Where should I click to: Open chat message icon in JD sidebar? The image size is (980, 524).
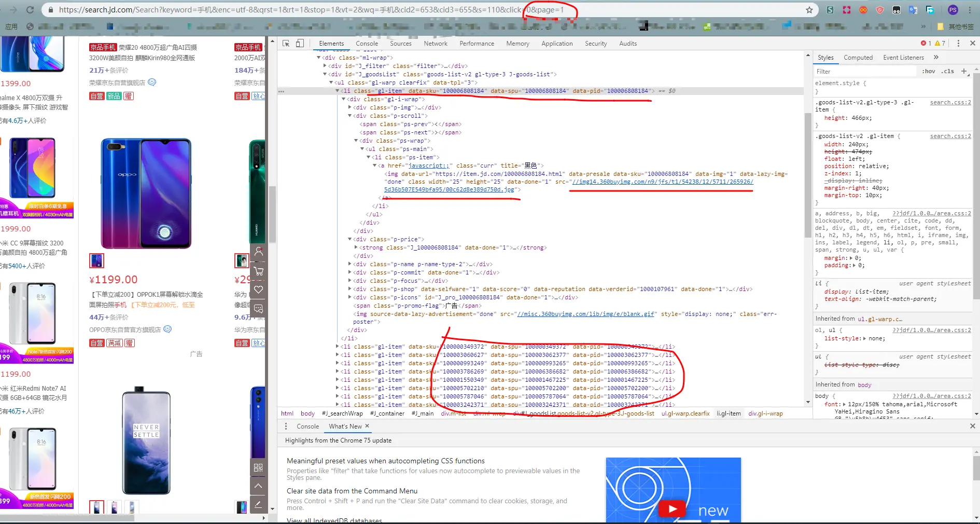tap(258, 309)
